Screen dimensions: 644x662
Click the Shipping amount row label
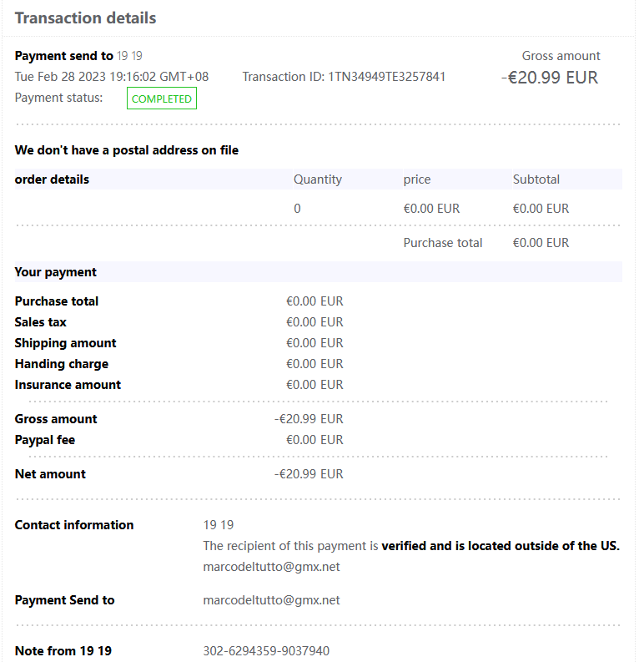click(x=65, y=343)
